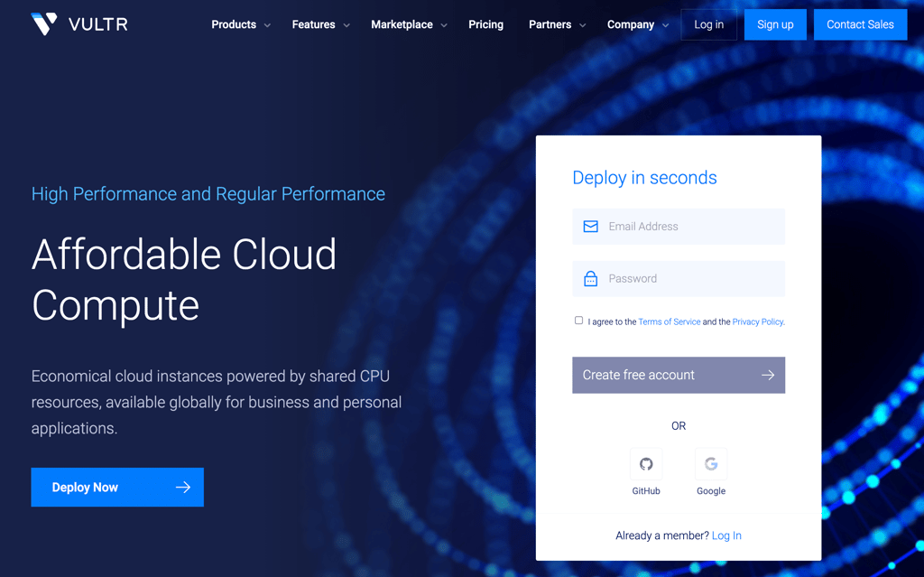Open the Company menu
The width and height of the screenshot is (924, 577).
click(x=631, y=24)
